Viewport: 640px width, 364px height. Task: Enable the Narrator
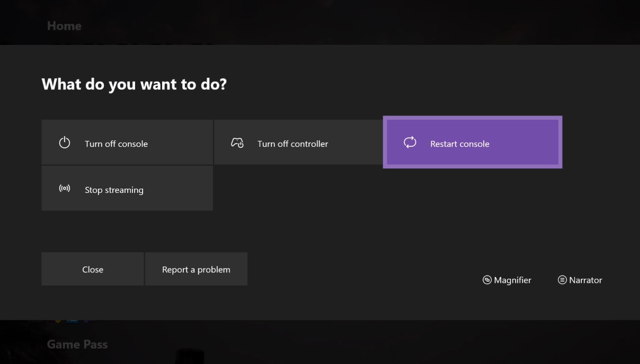(580, 280)
